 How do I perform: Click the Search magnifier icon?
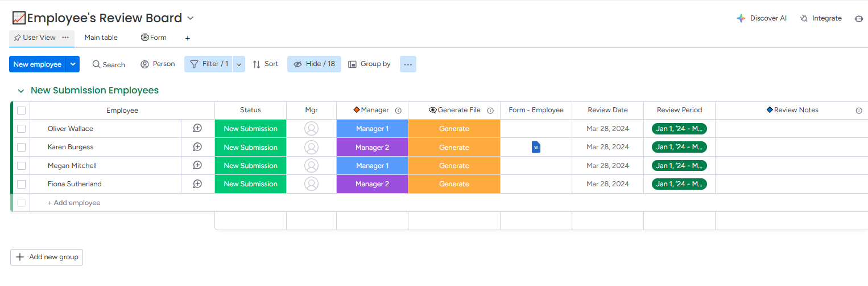point(97,64)
